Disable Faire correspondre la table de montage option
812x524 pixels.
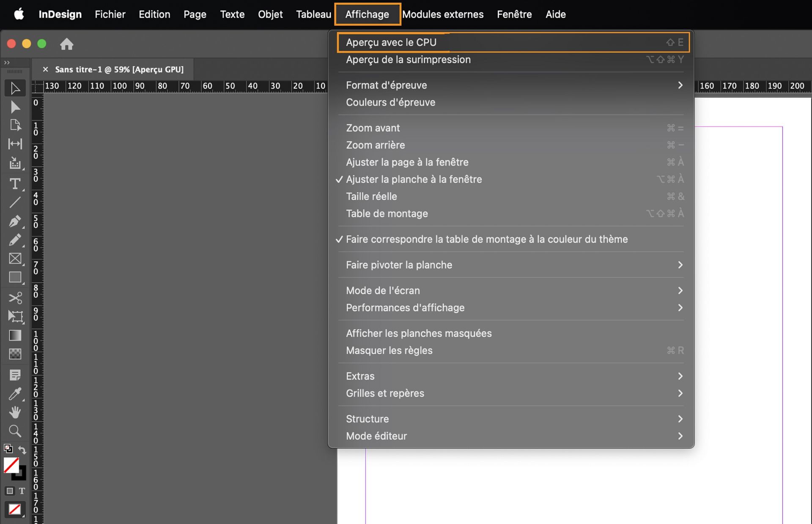[x=486, y=239]
